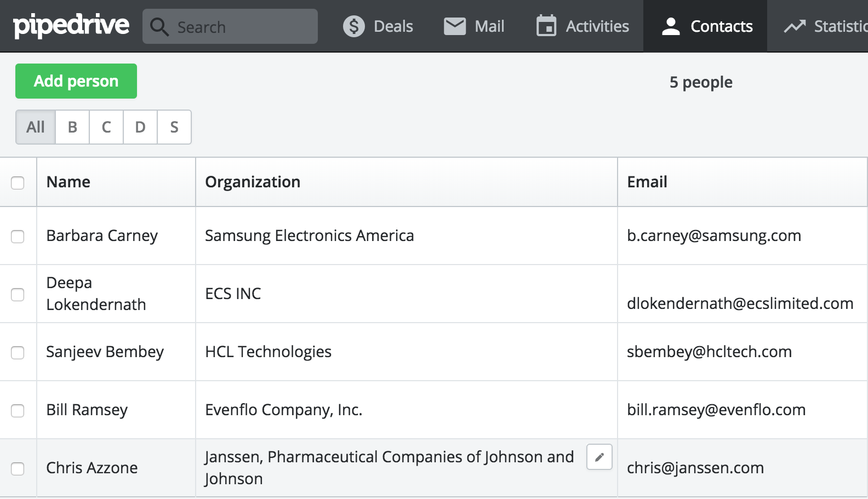Click email sbembey@hcltech.com
868x499 pixels.
tap(710, 352)
